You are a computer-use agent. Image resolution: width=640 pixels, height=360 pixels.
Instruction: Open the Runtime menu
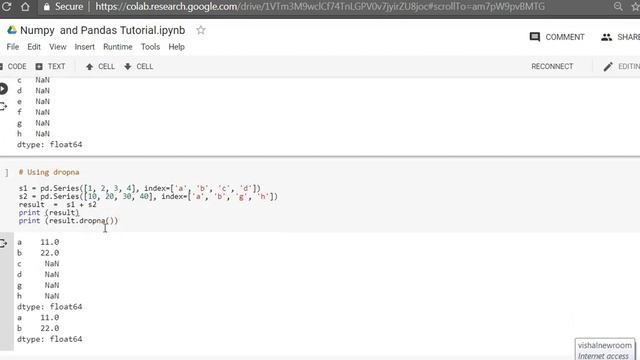click(x=118, y=47)
